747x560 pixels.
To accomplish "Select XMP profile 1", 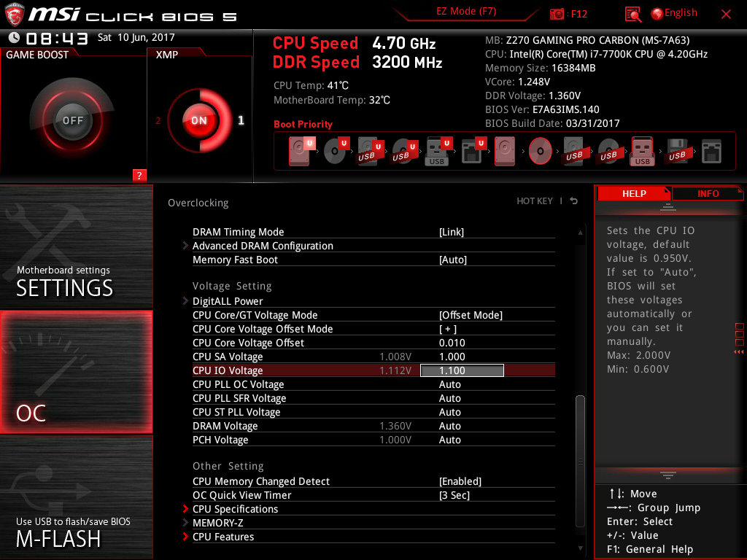I will click(241, 120).
